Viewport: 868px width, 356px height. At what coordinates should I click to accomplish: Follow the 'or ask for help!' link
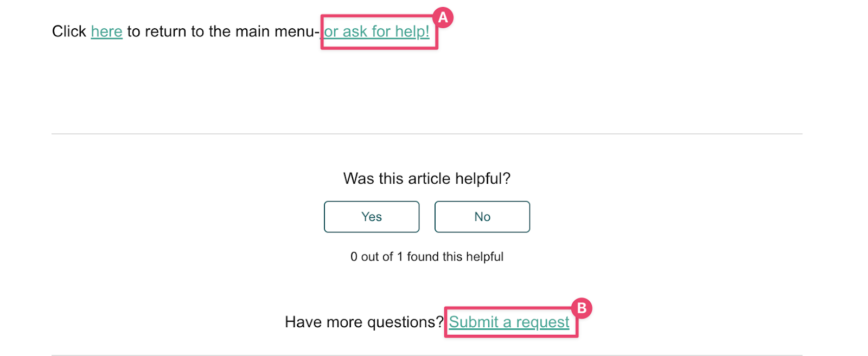(376, 31)
